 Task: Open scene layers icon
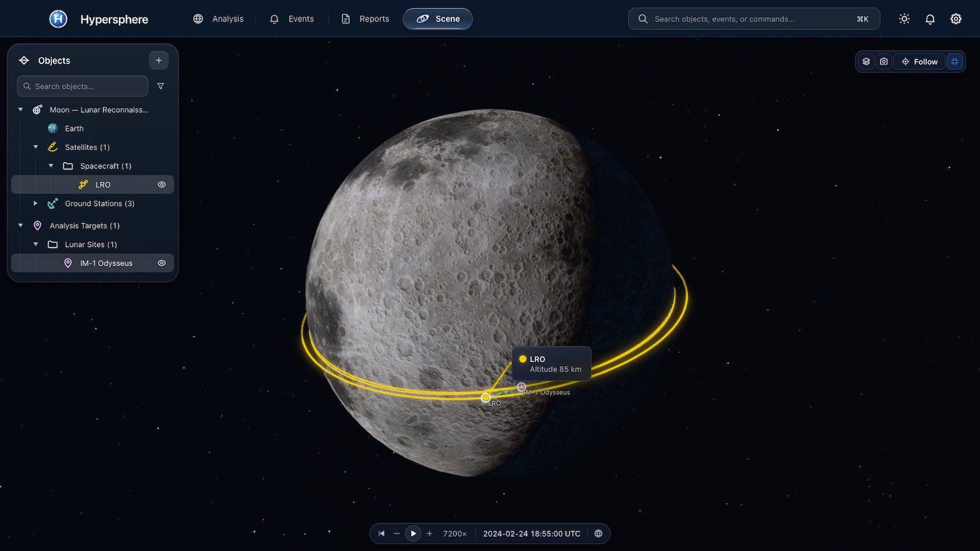[866, 62]
